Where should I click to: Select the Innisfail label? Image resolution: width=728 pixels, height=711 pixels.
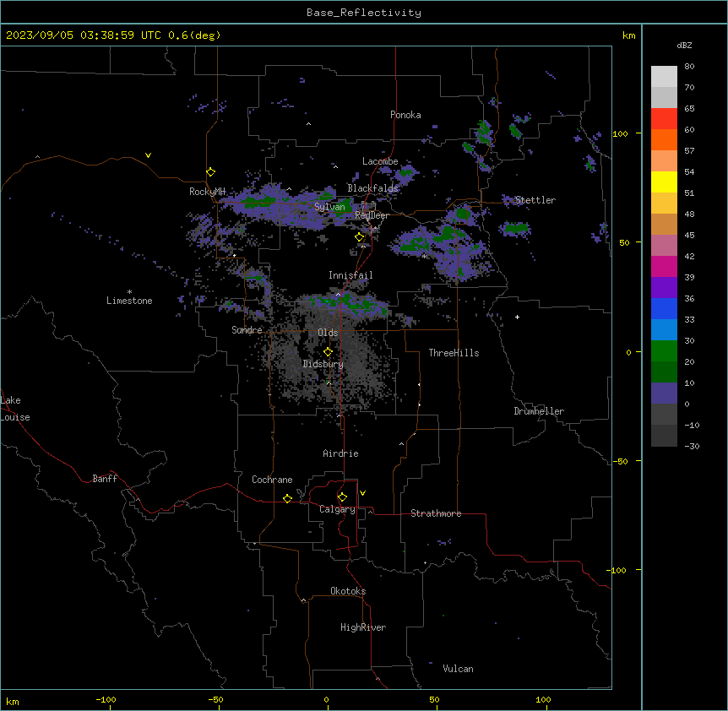tap(350, 275)
